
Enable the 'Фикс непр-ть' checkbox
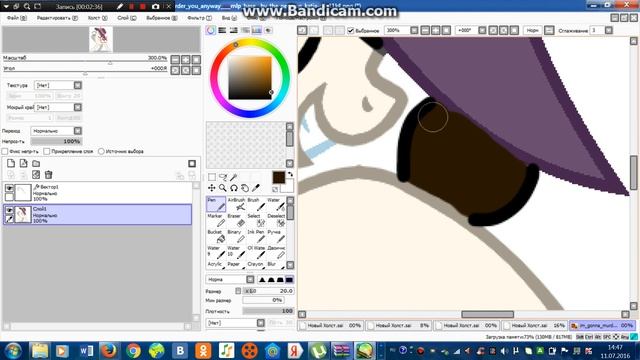point(5,151)
